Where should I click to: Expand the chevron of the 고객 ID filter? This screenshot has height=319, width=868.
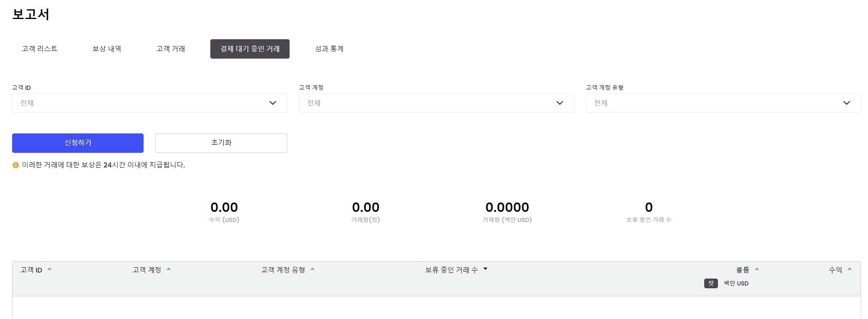coord(273,103)
